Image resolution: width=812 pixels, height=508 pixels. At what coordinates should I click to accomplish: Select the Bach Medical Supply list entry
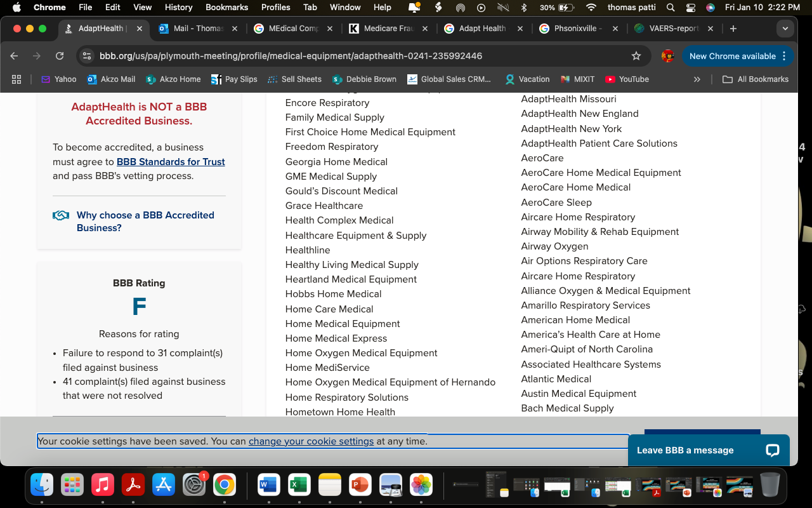568,408
